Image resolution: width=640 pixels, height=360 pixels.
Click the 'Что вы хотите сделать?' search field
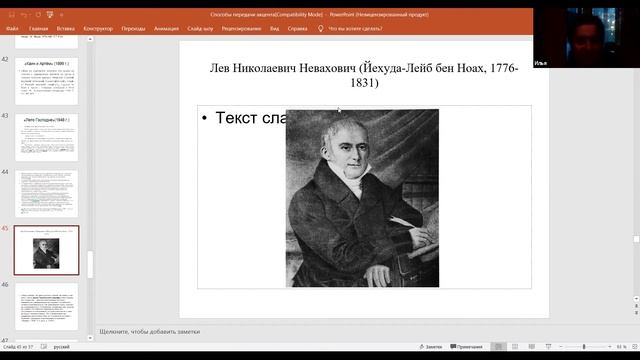point(355,29)
